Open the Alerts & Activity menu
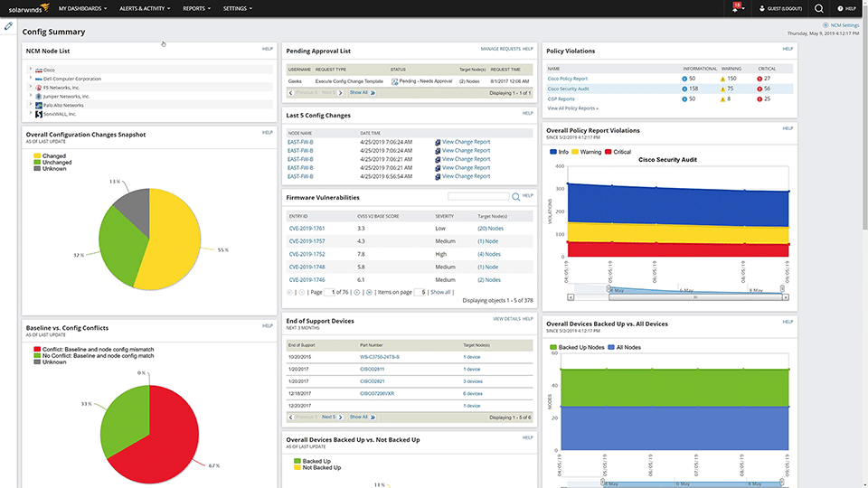This screenshot has width=868, height=488. pyautogui.click(x=145, y=8)
